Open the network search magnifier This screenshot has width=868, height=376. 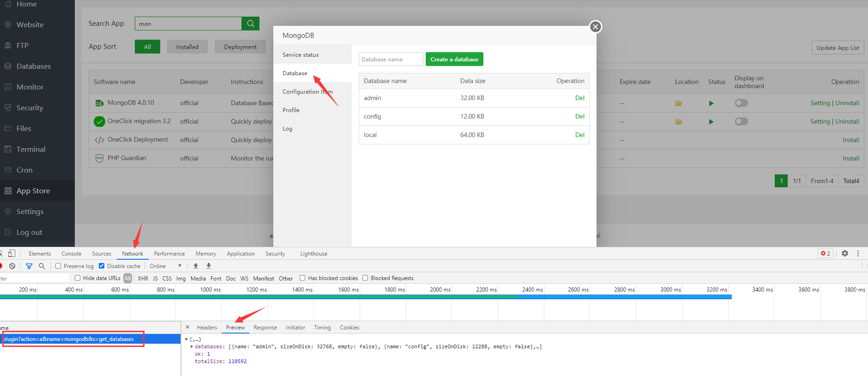pos(42,266)
